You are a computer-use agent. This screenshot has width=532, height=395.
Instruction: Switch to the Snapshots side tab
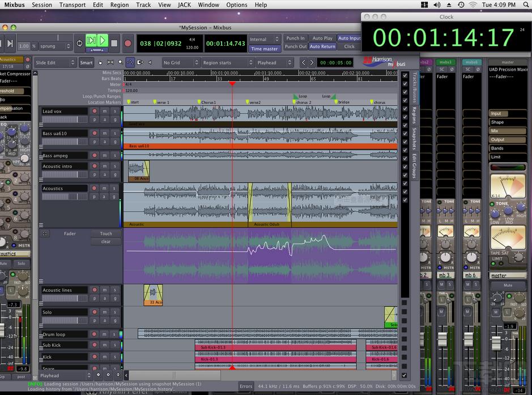pyautogui.click(x=414, y=139)
